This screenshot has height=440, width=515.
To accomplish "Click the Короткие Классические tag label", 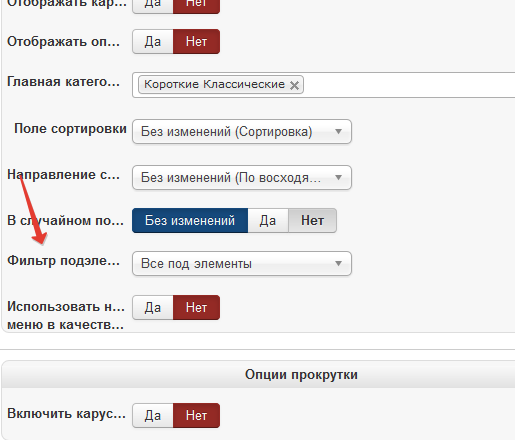I will tap(214, 84).
